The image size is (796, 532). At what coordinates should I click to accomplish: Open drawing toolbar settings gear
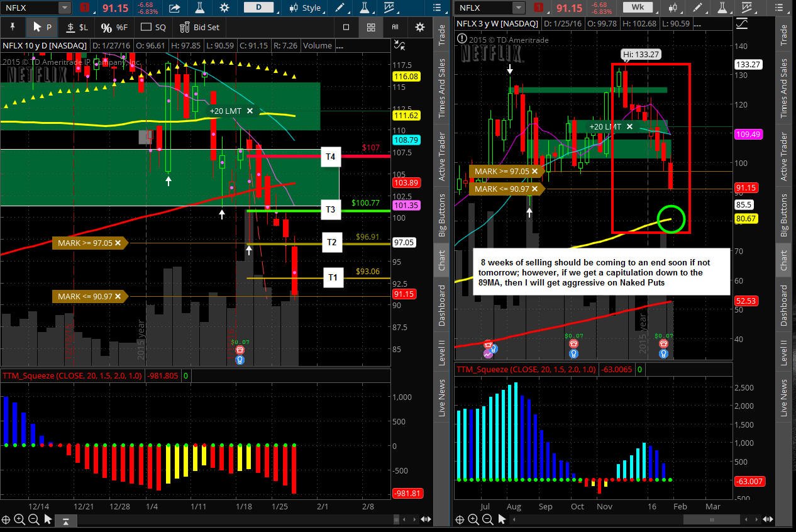(419, 27)
